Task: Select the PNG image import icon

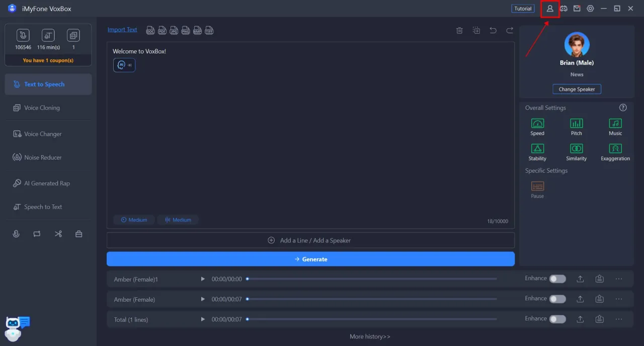Action: click(186, 30)
